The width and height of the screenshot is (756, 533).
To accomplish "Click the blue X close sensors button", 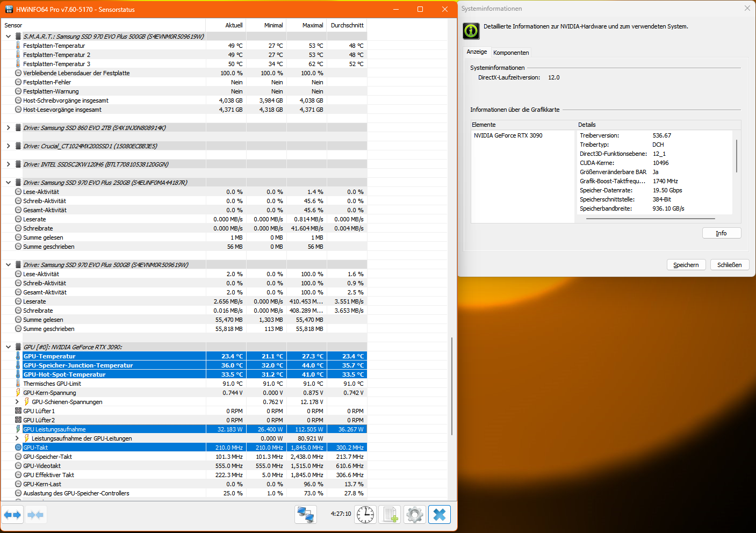I will click(440, 515).
